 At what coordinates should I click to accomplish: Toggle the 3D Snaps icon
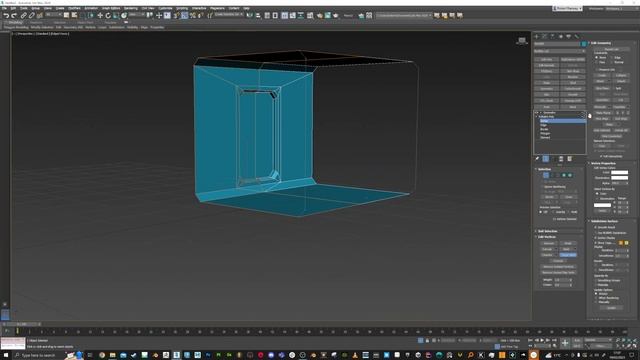pos(176,16)
